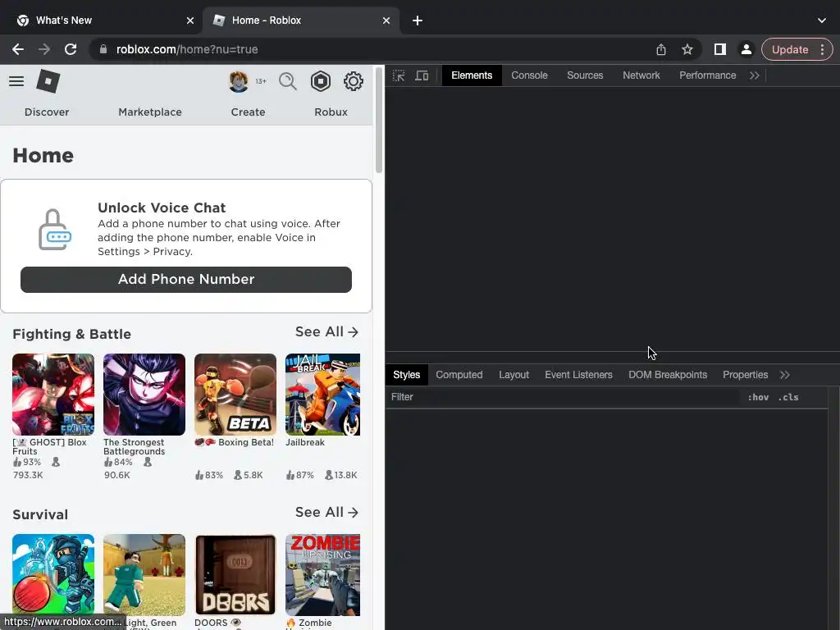The width and height of the screenshot is (840, 630).
Task: Toggle the :hov element state
Action: (758, 397)
